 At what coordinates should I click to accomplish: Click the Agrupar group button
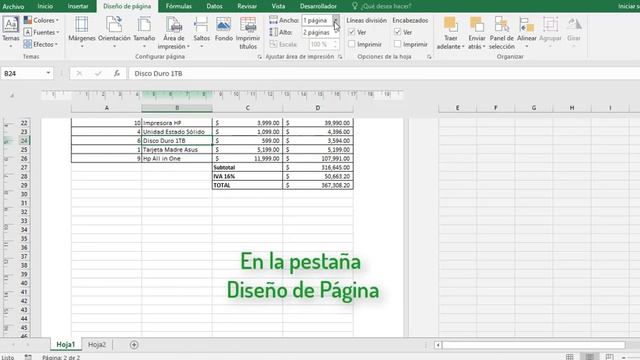550,32
